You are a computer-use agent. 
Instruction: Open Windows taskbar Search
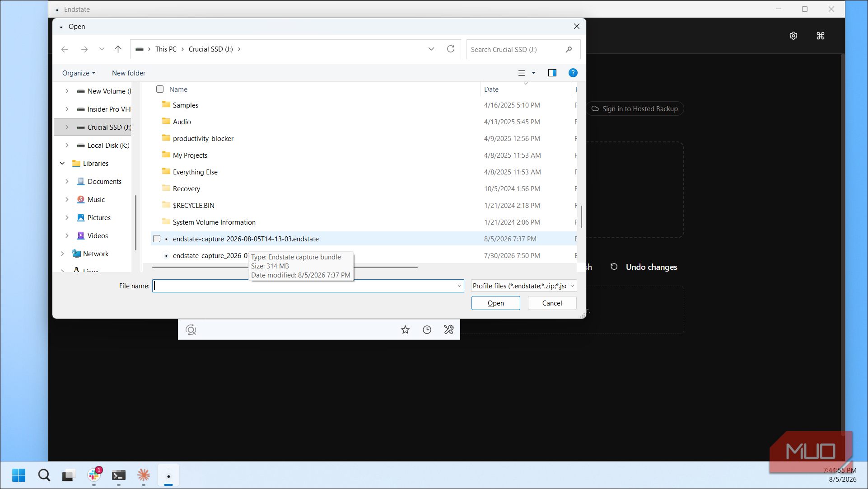pyautogui.click(x=44, y=475)
